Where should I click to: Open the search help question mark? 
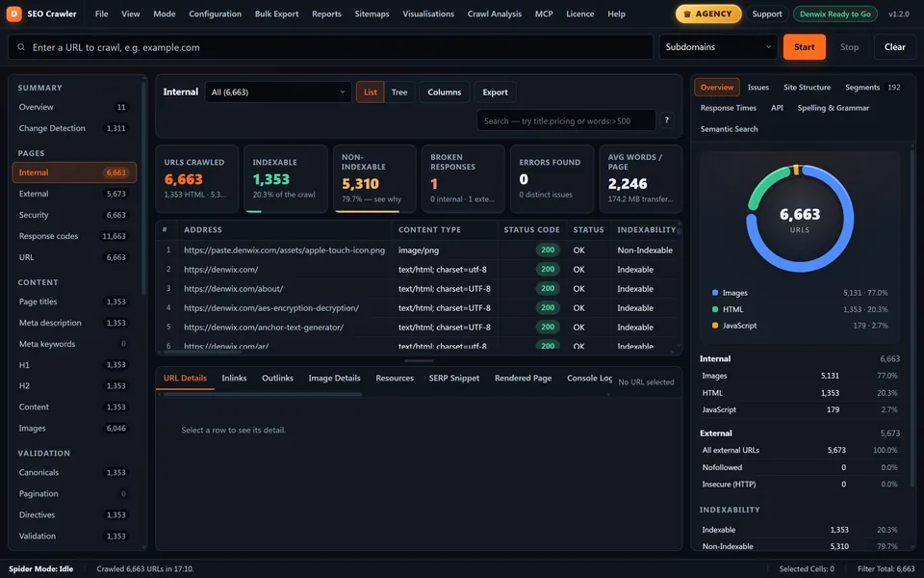click(666, 120)
